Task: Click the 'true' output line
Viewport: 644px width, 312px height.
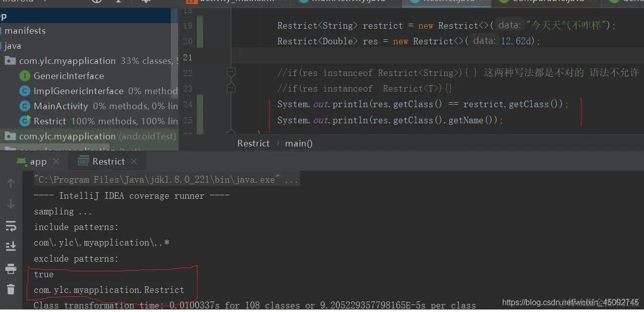Action: coord(44,274)
